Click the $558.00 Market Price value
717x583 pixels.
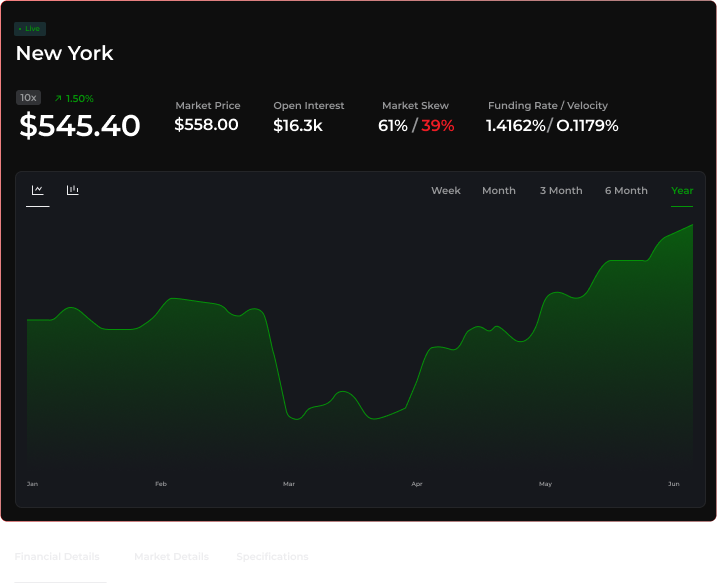click(206, 125)
